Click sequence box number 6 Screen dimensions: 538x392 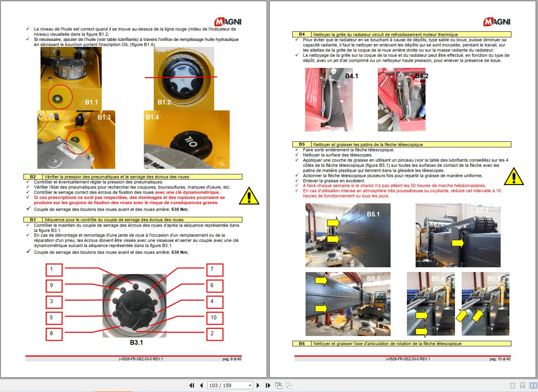(x=215, y=286)
